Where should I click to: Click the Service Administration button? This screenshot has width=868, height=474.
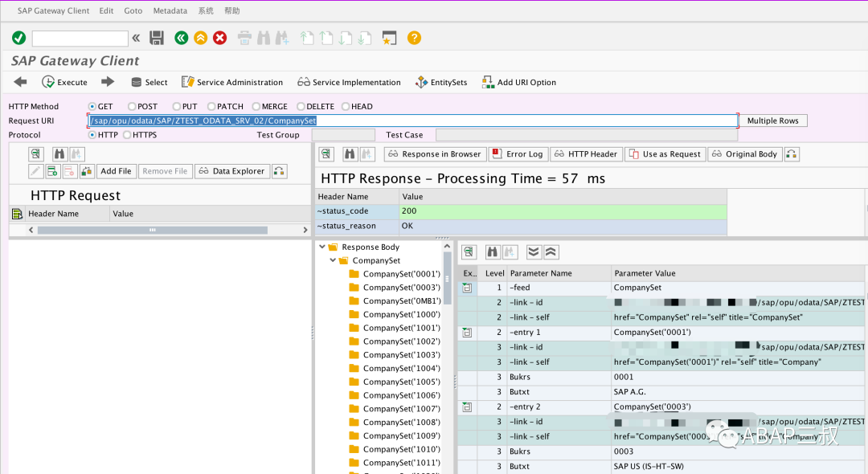[x=232, y=82]
